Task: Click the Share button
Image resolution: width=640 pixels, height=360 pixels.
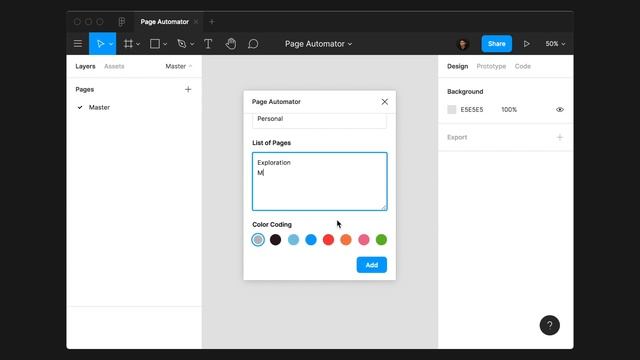Action: click(x=496, y=44)
